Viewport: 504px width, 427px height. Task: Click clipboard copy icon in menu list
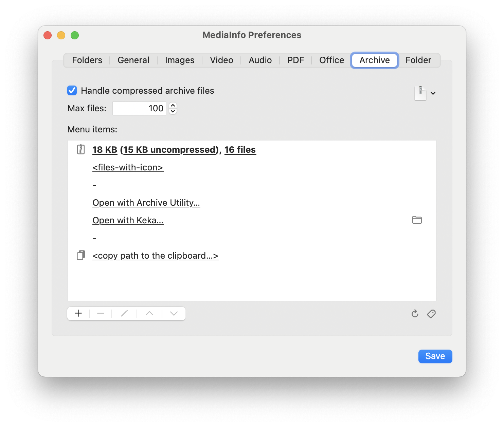pyautogui.click(x=81, y=255)
